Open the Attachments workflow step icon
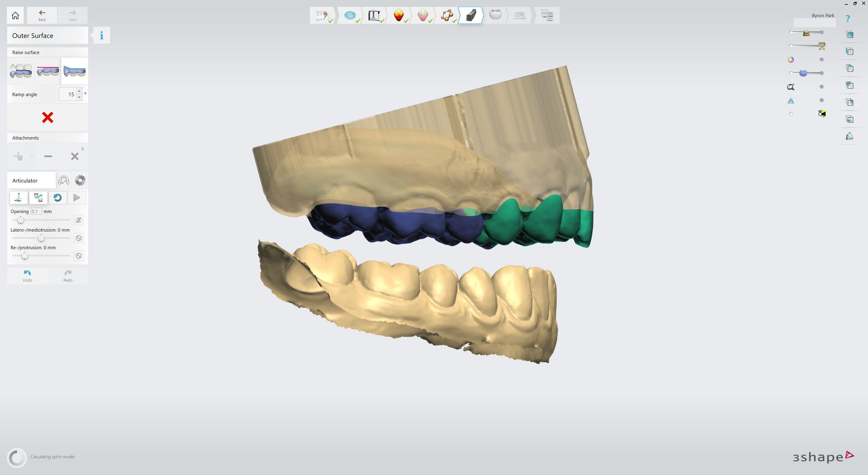Image resolution: width=868 pixels, height=475 pixels. tap(448, 15)
